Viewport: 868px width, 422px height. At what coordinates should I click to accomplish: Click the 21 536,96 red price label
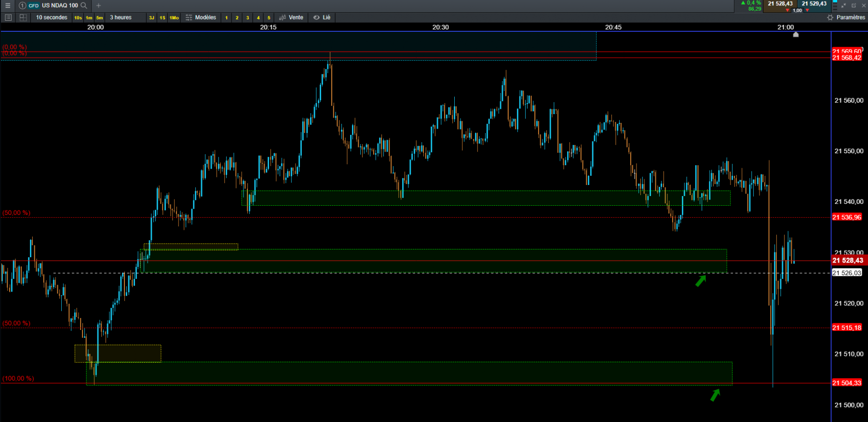pos(847,217)
